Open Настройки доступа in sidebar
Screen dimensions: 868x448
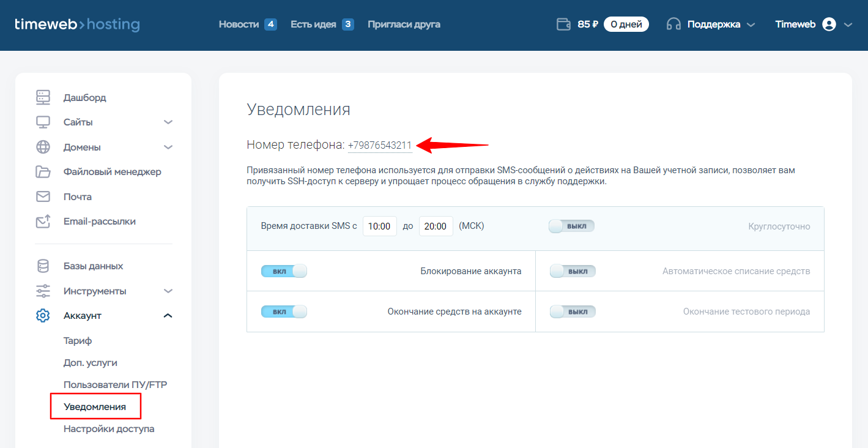pyautogui.click(x=109, y=429)
